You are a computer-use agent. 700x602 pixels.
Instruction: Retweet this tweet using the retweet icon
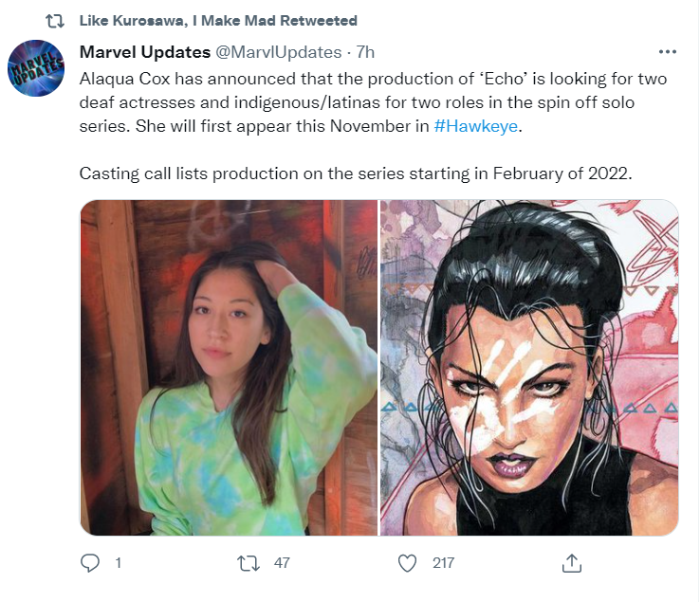point(249,563)
